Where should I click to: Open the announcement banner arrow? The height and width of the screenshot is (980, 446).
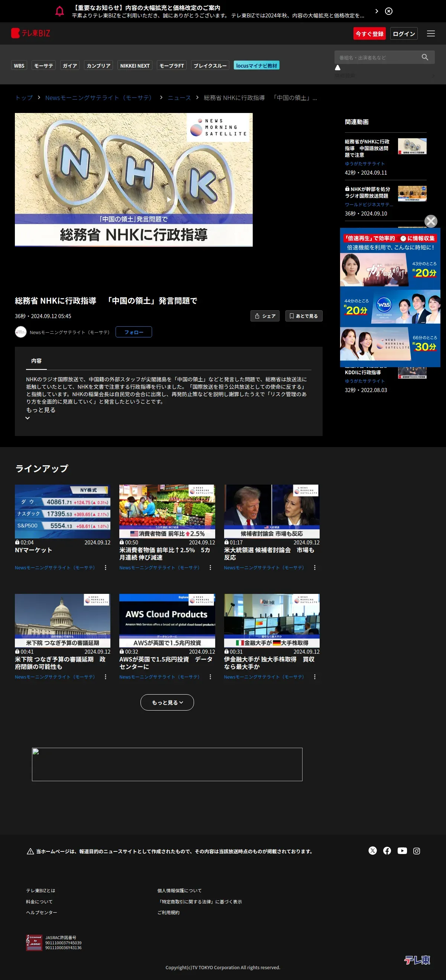[x=376, y=11]
